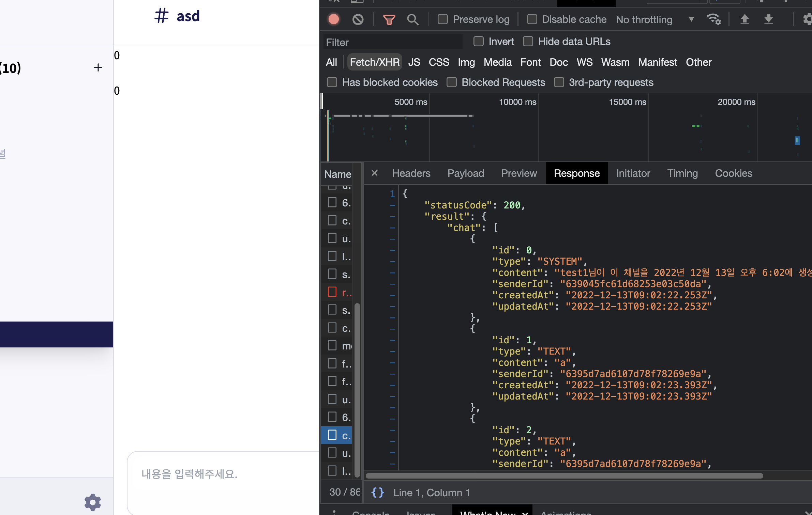This screenshot has width=812, height=515.
Task: Open the network request filter funnel
Action: click(x=389, y=19)
